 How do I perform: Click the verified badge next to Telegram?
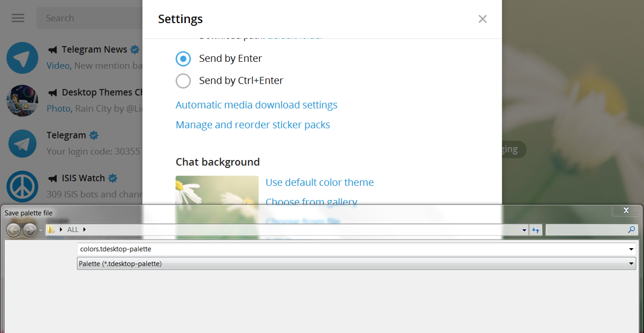click(94, 135)
